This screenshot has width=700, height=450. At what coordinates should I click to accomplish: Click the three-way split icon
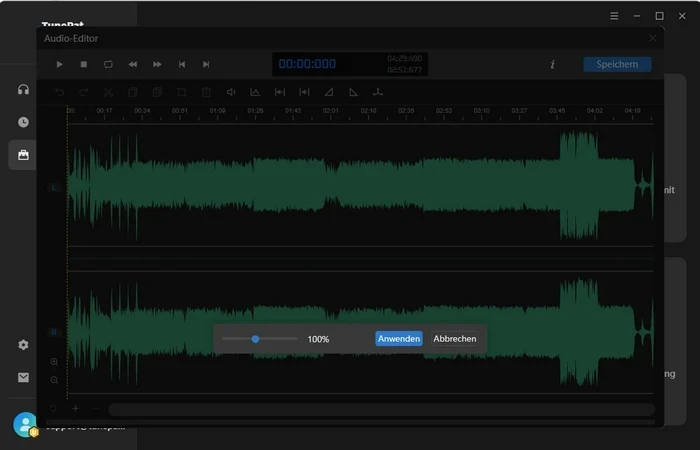[x=378, y=92]
